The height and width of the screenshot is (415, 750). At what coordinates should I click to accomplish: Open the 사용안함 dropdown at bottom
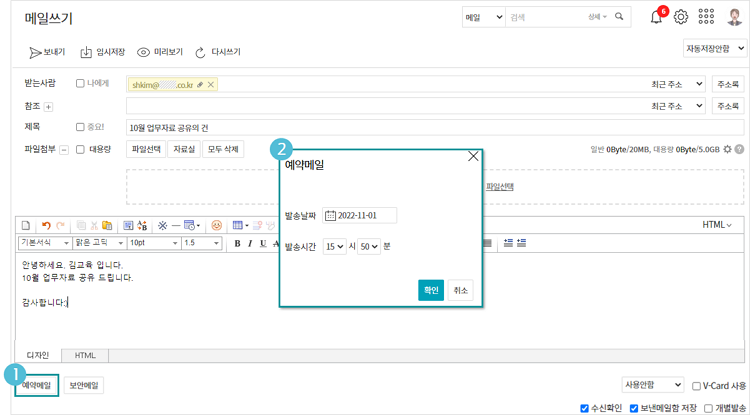pos(652,385)
